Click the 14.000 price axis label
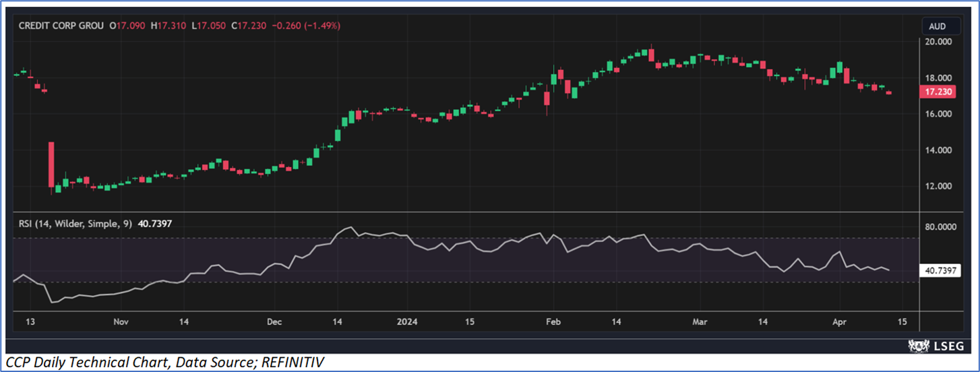 (x=939, y=150)
